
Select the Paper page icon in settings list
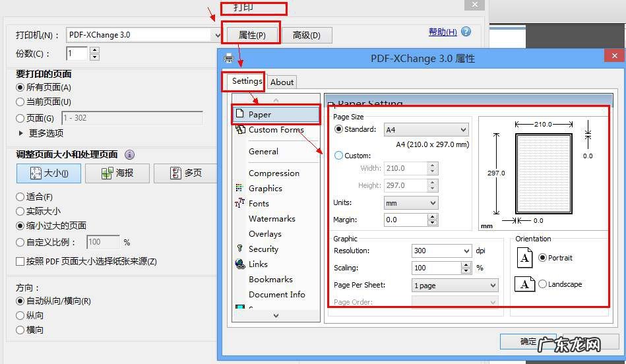tap(239, 113)
